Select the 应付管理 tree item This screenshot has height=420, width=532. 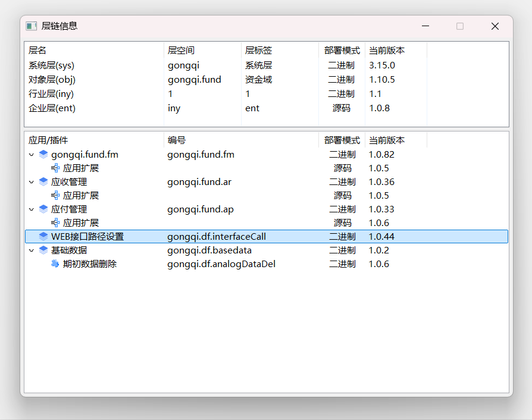[69, 209]
